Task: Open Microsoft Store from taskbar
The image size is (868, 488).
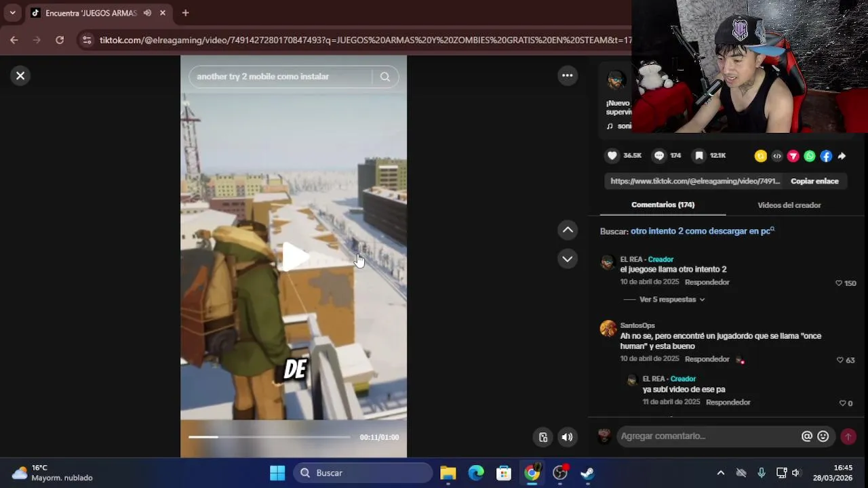Action: (504, 473)
